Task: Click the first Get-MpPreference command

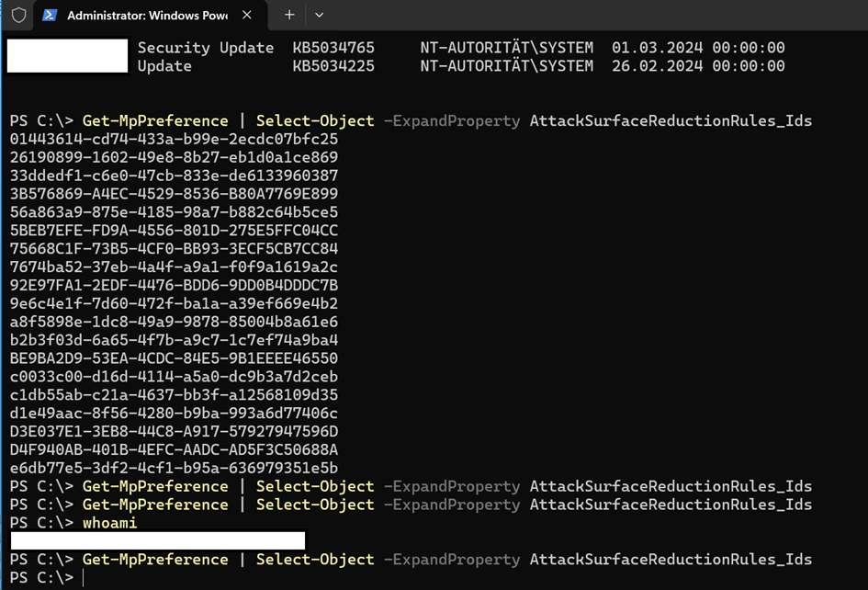Action: (x=155, y=120)
